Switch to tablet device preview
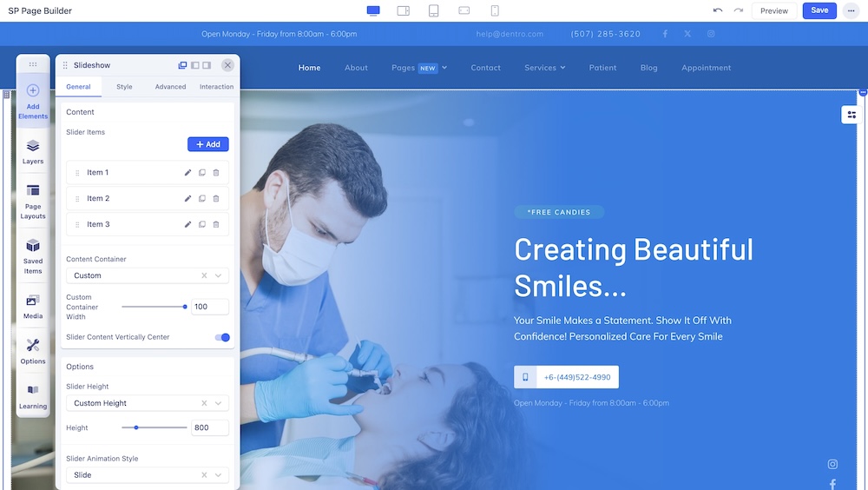Screen dimensions: 868x490 tap(433, 10)
